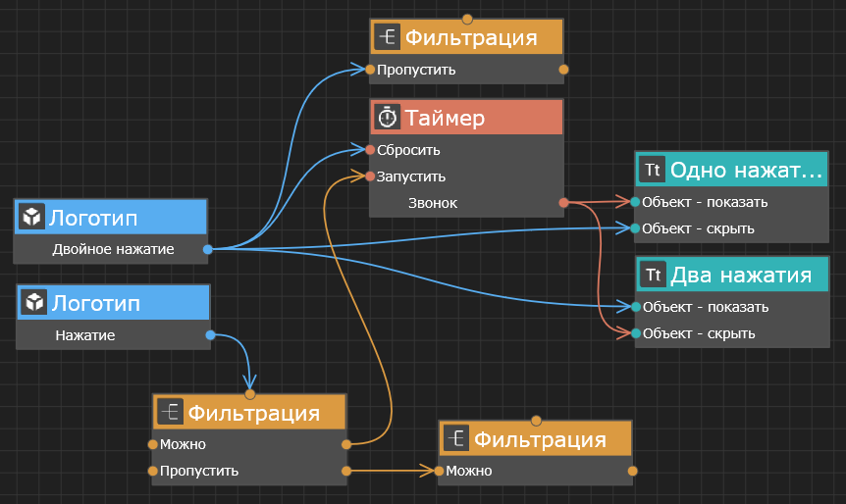Click the stopwatch icon on the Таймер node
The image size is (846, 504).
point(388,119)
